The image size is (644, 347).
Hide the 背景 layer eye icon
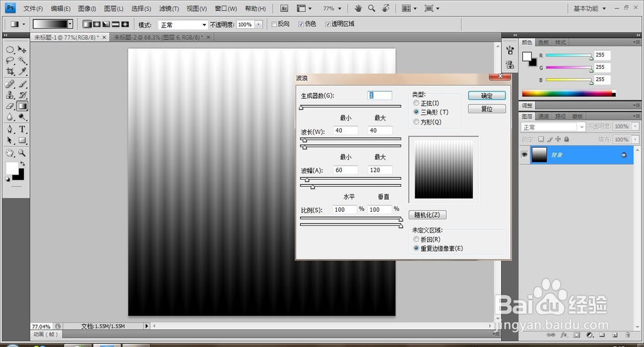524,155
